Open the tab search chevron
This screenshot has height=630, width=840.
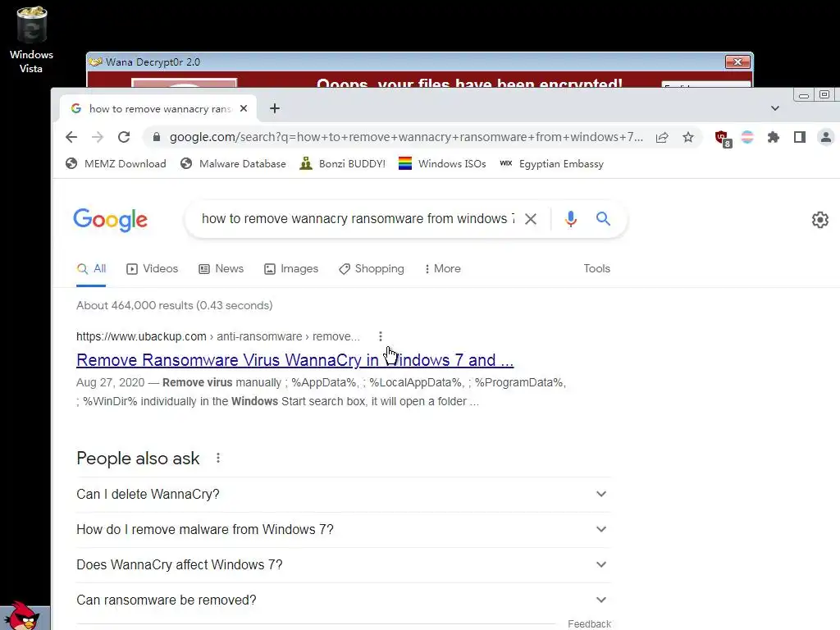tap(774, 109)
